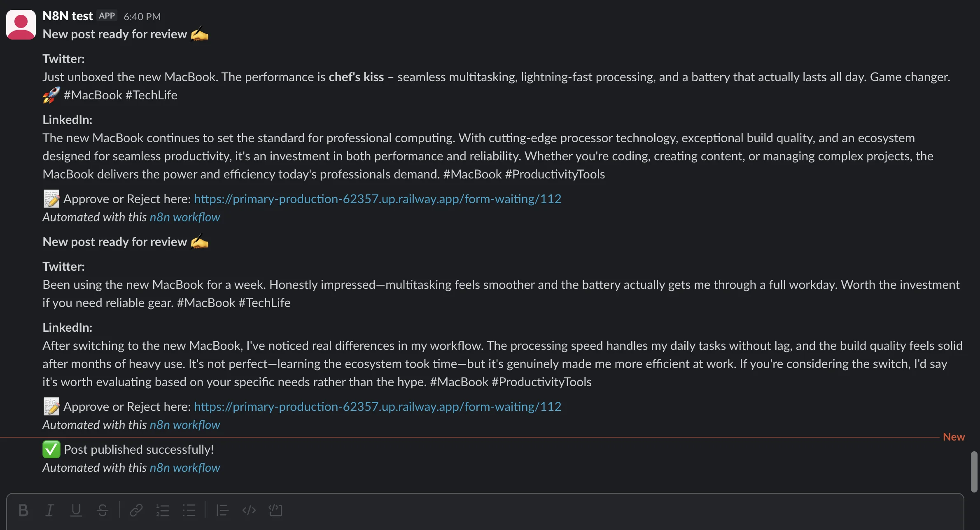Open the first Approve or Reject form link
The width and height of the screenshot is (980, 530).
coord(377,199)
